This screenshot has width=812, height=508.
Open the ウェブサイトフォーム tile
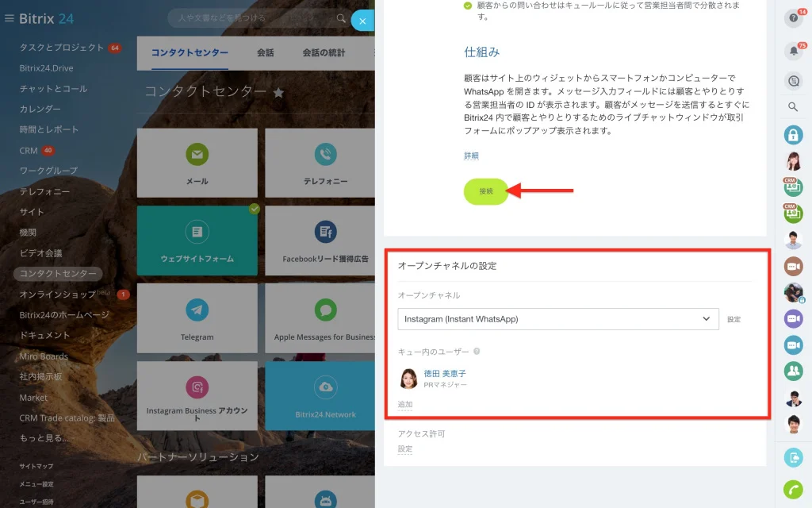(197, 241)
